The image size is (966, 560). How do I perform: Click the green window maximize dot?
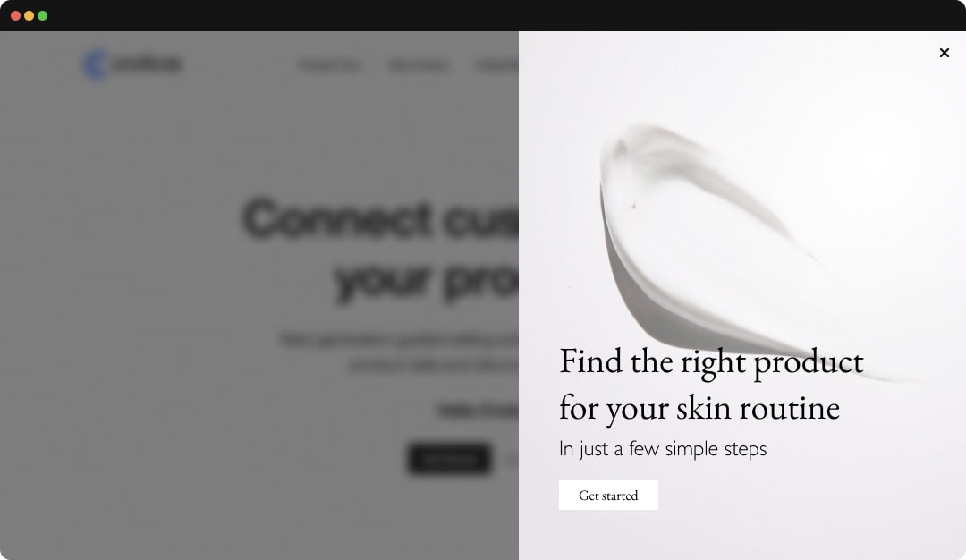pos(43,15)
